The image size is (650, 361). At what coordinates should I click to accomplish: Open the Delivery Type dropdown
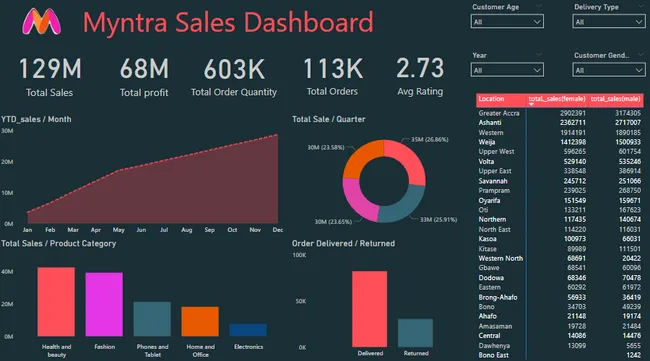point(609,22)
